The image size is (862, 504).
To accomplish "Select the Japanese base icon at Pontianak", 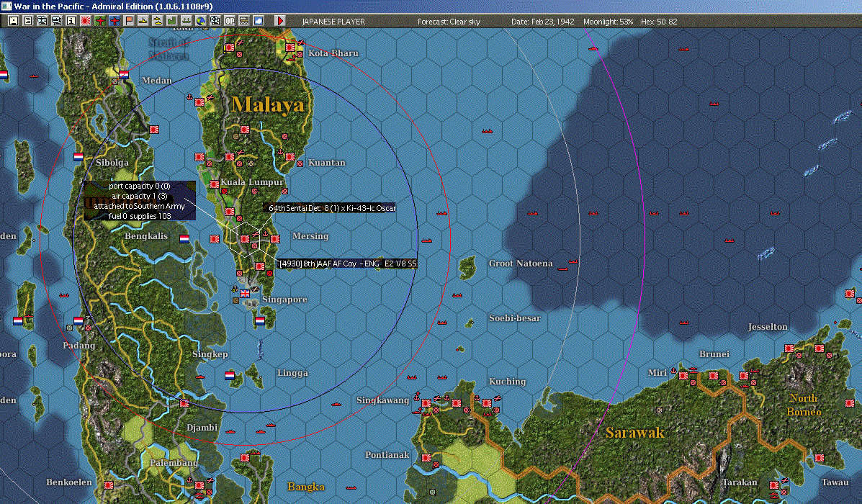I will coord(426,458).
